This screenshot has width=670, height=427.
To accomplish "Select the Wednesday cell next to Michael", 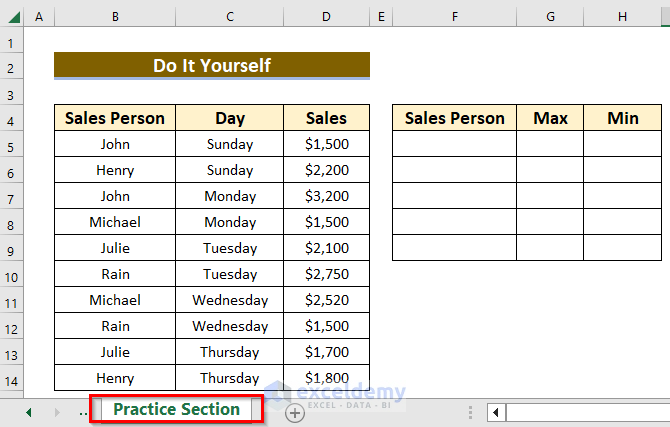I will 230,300.
